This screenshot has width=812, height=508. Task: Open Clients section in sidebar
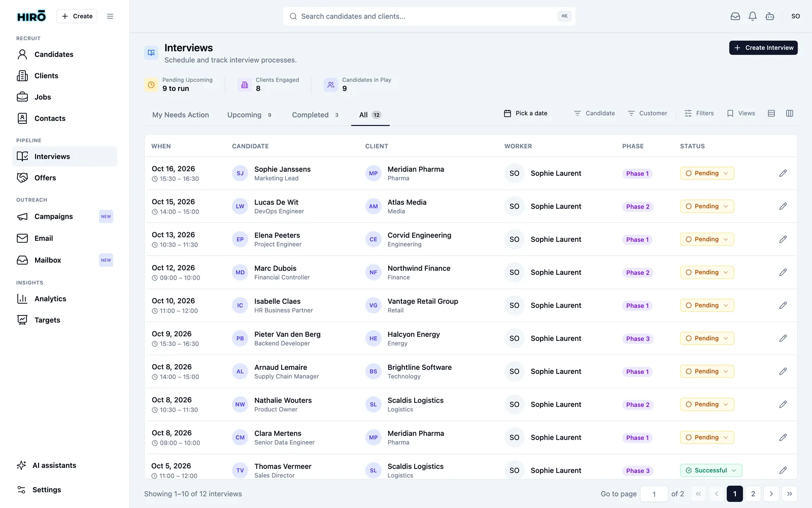(64, 76)
